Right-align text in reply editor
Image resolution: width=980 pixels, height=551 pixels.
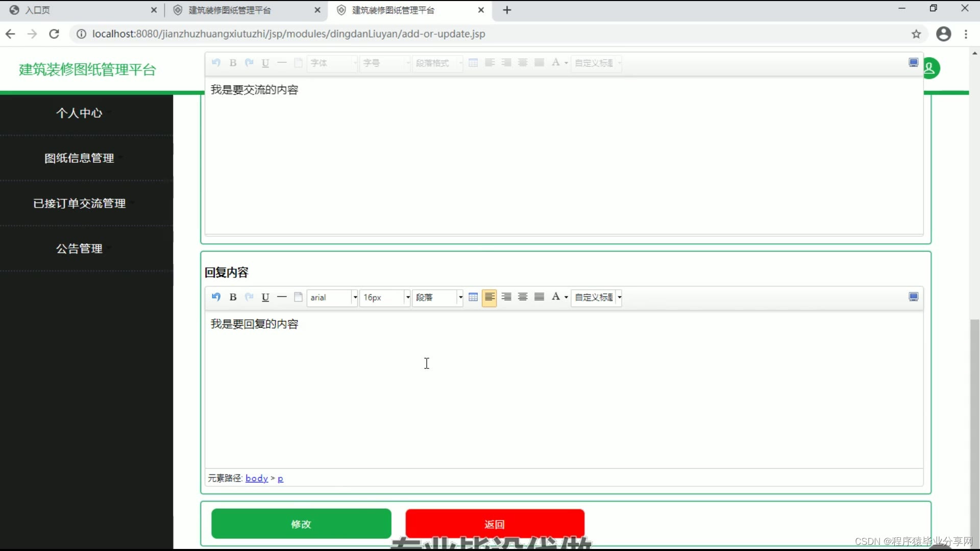tap(506, 297)
